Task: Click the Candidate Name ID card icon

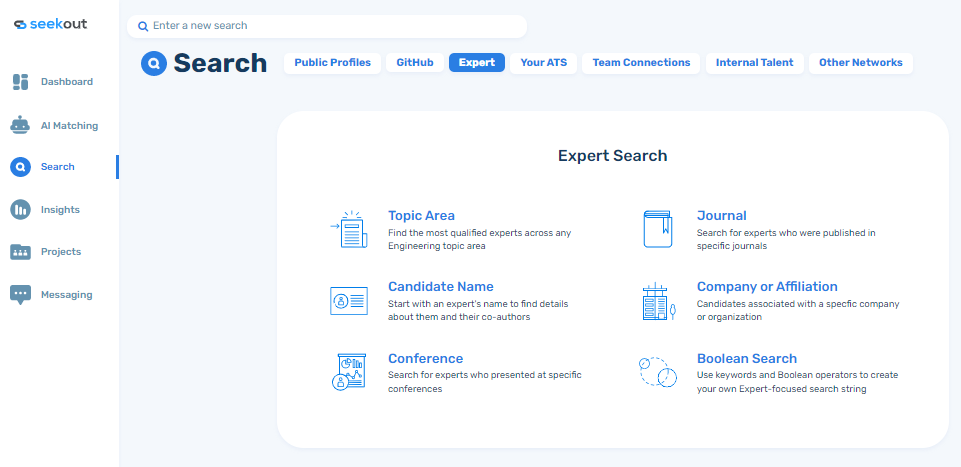Action: point(349,300)
